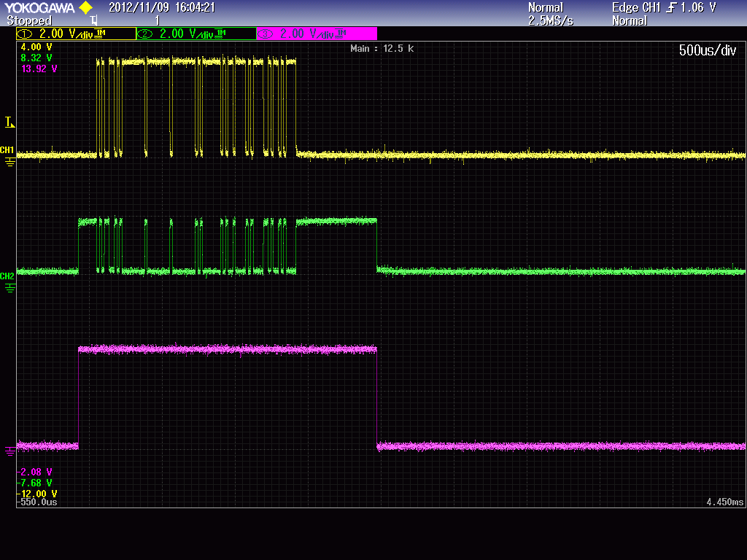The height and width of the screenshot is (560, 747).
Task: Click the 2012/11/09 16:04:21 timestamp
Action: click(x=162, y=7)
